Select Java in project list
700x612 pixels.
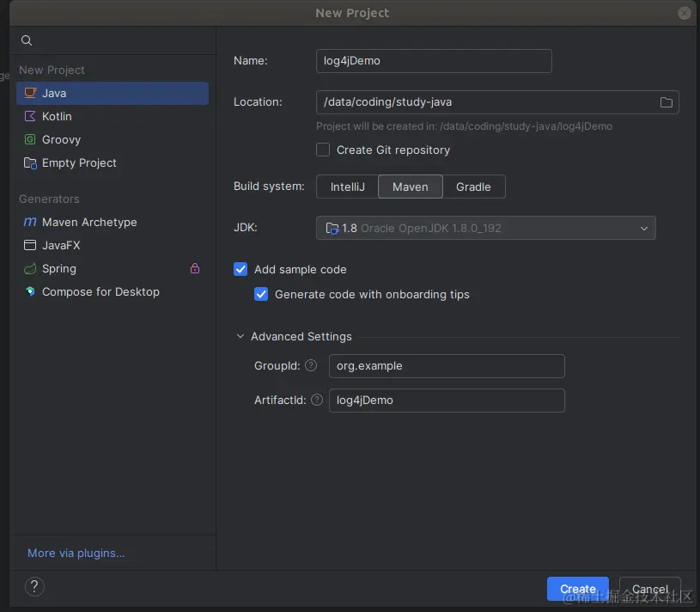(113, 93)
